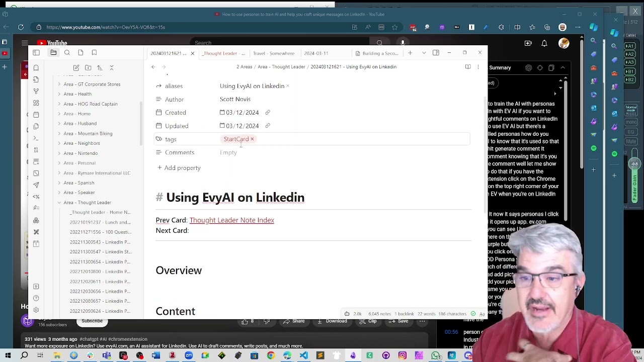Follow the Thought Leader Note Index link
Screen dimensions: 644x362
231,220
